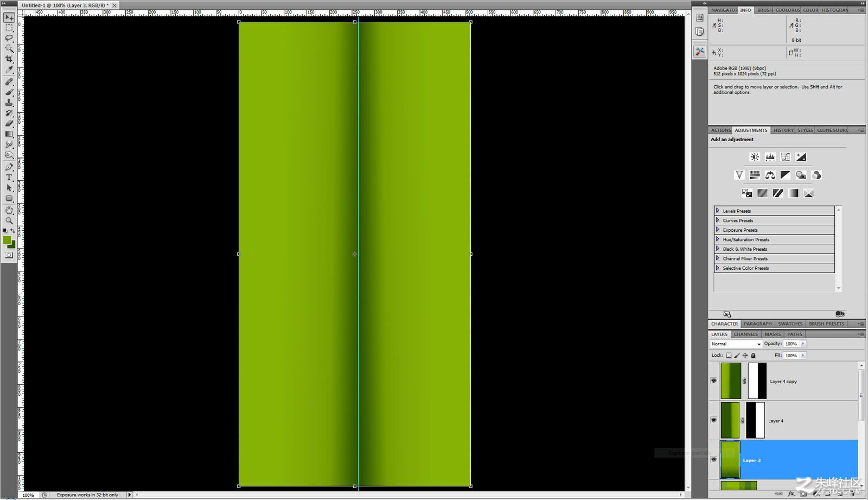Add a Photo Filter adjustment
868x500 pixels.
click(801, 175)
